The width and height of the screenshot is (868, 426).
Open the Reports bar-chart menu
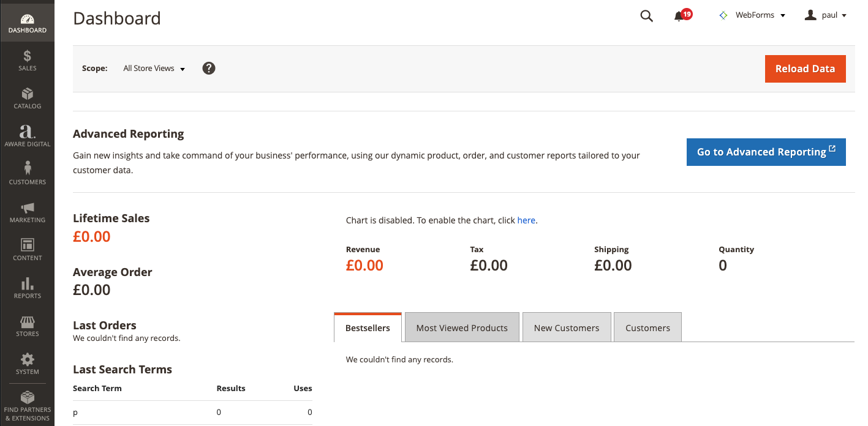click(27, 288)
